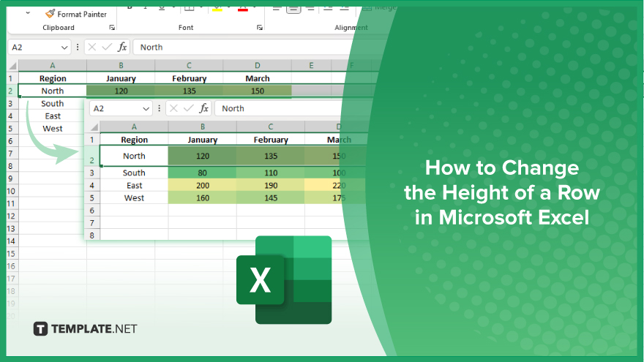Screen dimensions: 644x362
Task: Click South cell in front sheet
Action: (x=134, y=173)
